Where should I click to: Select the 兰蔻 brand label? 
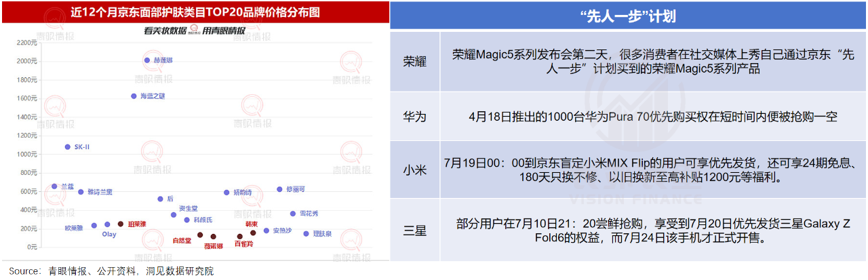pos(67,186)
